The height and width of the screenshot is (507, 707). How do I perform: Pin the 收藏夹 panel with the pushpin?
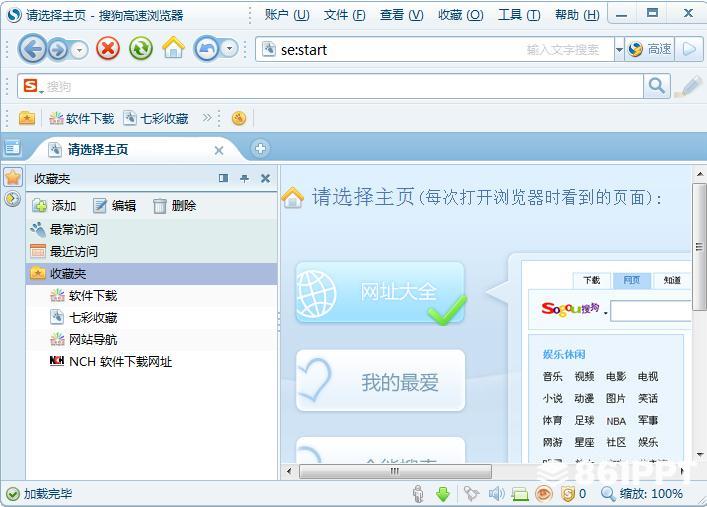tap(244, 178)
